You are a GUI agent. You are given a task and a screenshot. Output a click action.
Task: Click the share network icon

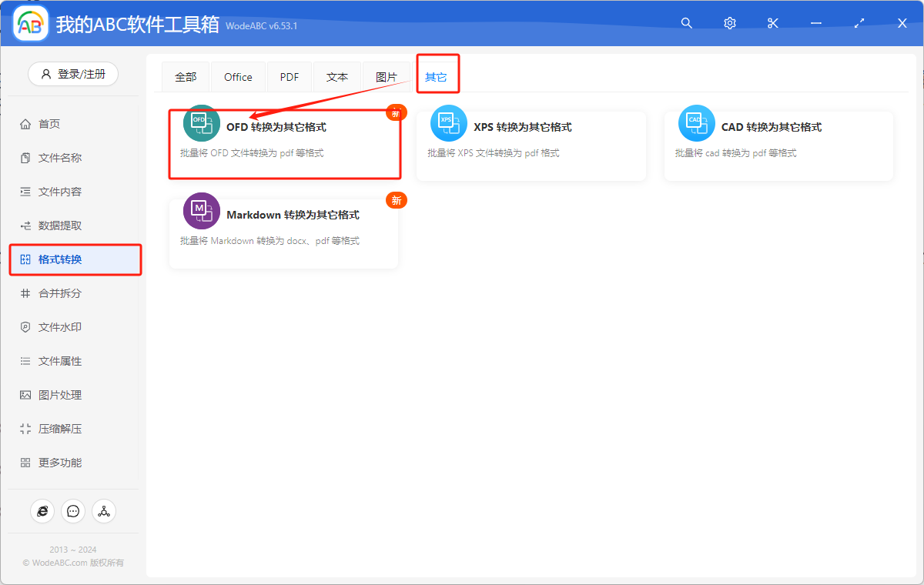(104, 511)
